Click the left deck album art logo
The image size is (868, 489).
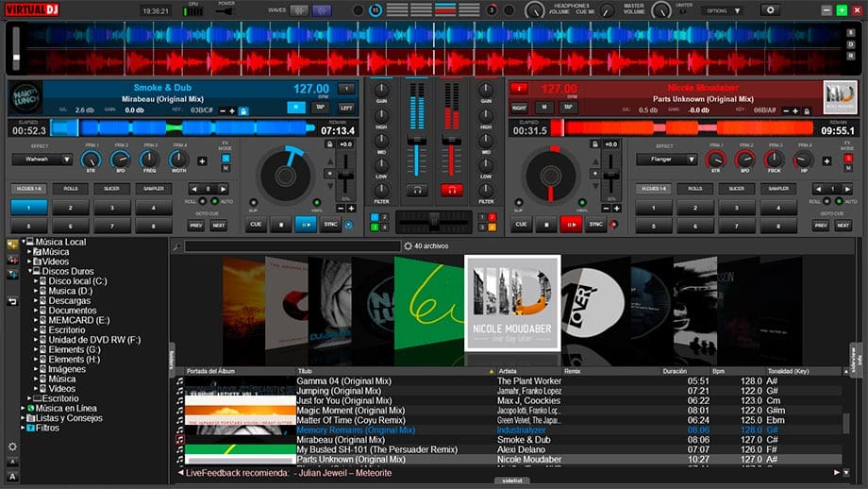[x=26, y=97]
